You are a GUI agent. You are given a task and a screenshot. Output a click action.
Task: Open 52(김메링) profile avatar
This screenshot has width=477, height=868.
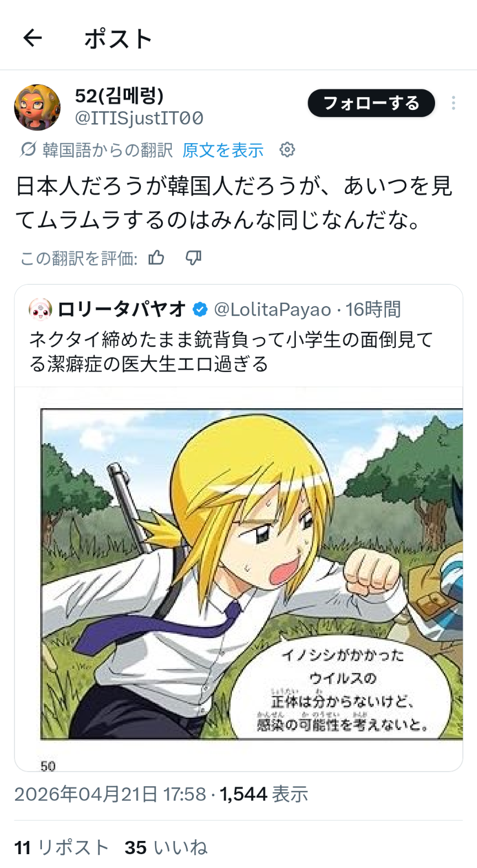coord(38,107)
